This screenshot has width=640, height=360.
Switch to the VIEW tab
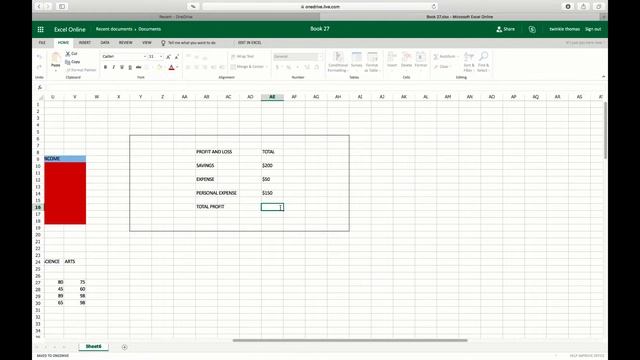click(147, 43)
